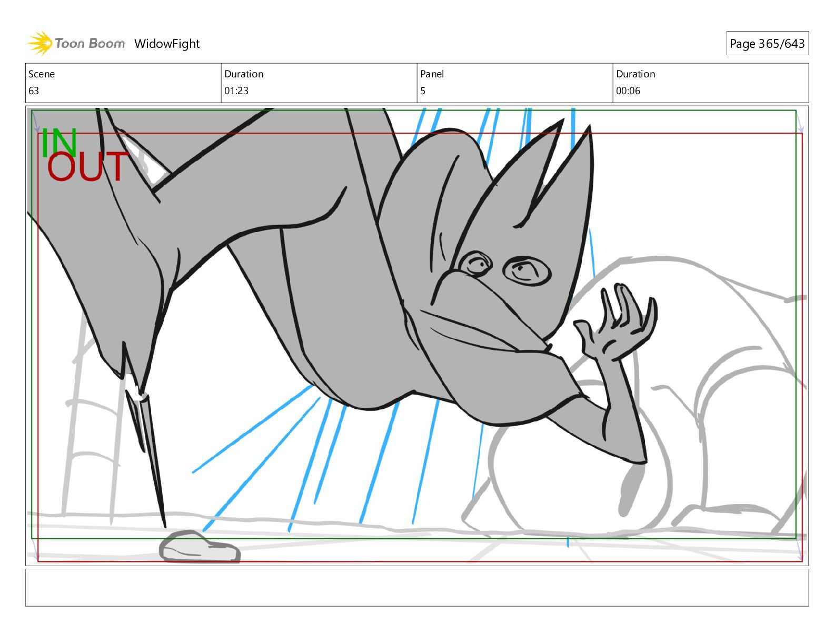834x644 pixels.
Task: Click the Toon Boom starburst logo icon
Action: click(x=39, y=43)
